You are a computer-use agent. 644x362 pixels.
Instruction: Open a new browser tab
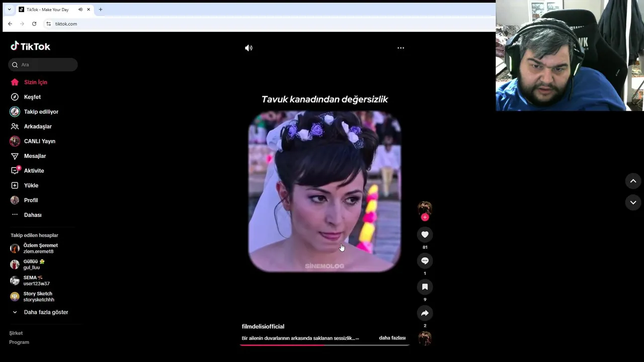tap(101, 10)
